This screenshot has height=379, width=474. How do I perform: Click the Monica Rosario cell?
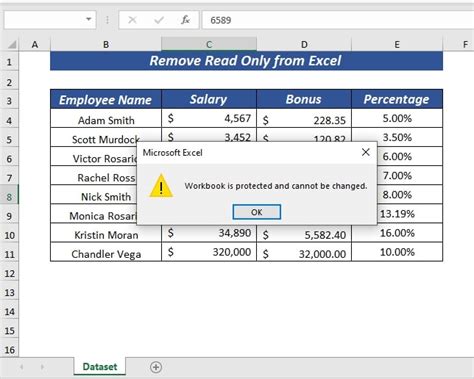point(93,214)
